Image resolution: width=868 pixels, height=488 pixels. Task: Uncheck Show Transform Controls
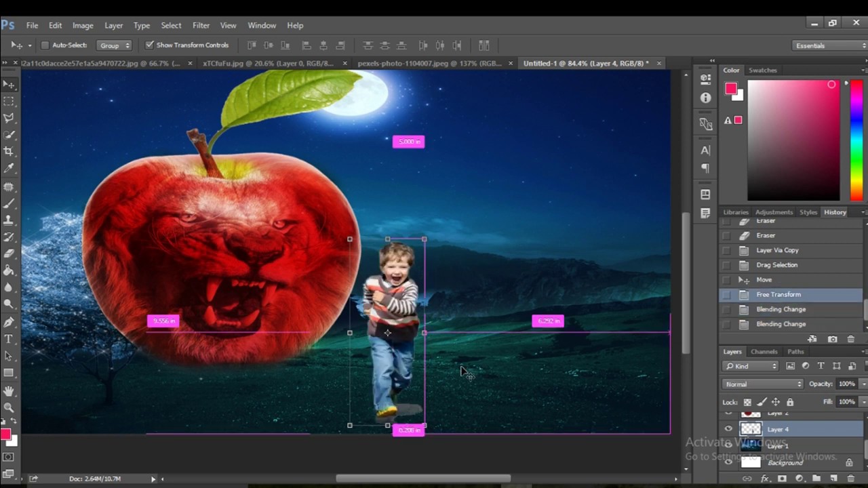click(149, 45)
